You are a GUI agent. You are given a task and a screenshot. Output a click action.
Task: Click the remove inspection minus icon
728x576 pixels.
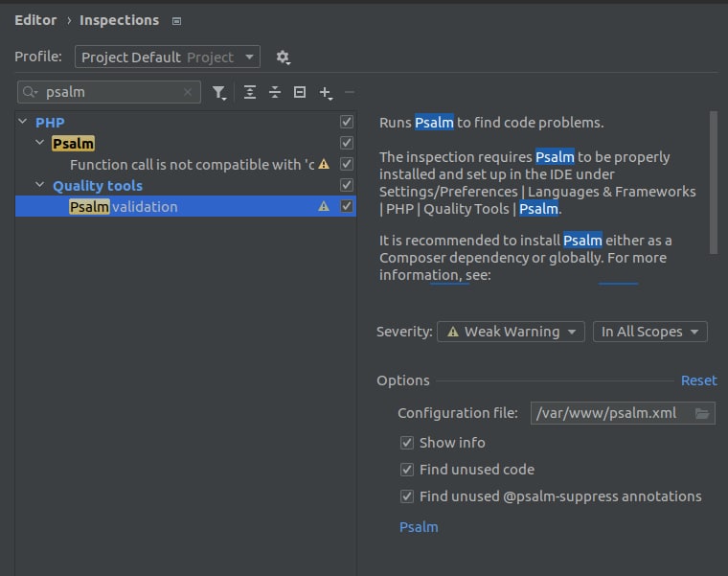[x=350, y=92]
